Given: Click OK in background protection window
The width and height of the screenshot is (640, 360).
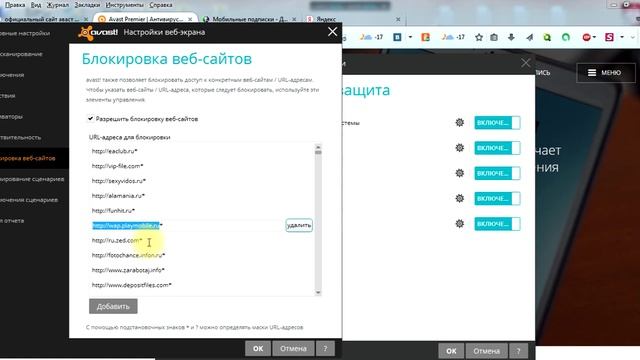Looking at the screenshot, I should [451, 351].
